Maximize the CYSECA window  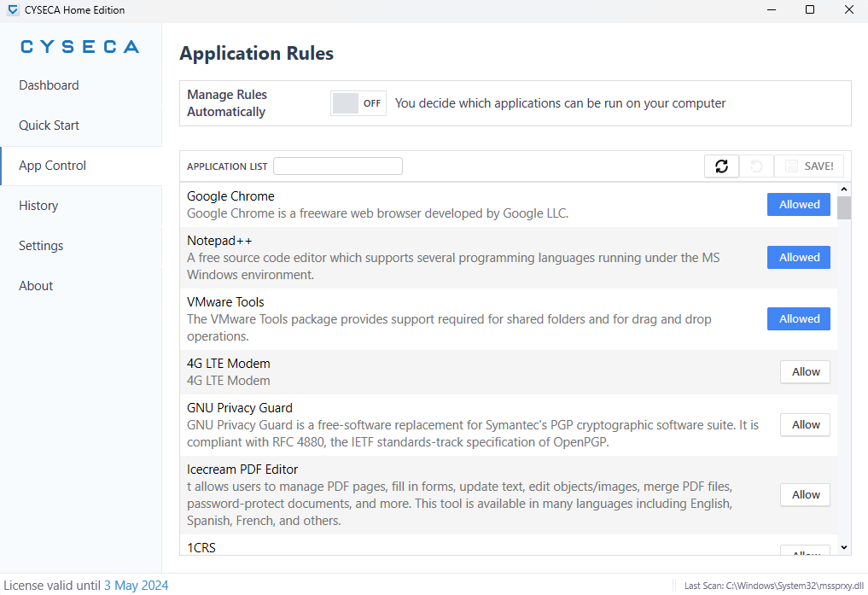[x=809, y=10]
